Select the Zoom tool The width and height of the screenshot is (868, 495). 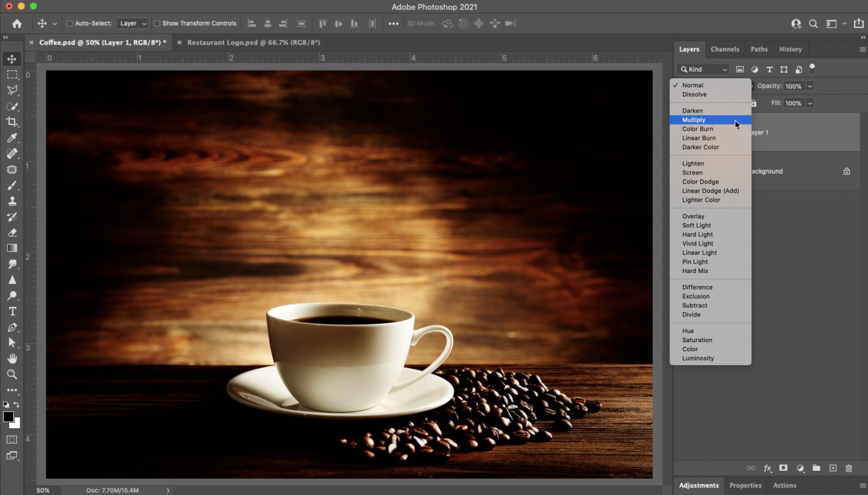[12, 374]
